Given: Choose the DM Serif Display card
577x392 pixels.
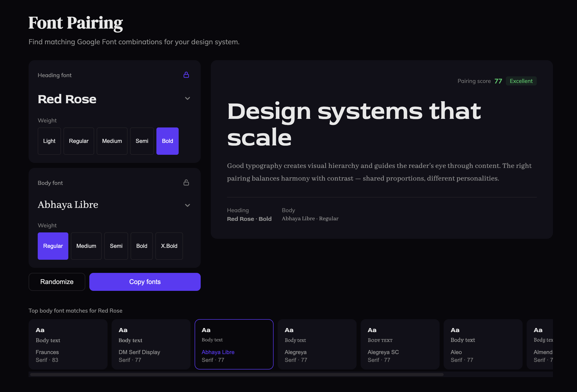Looking at the screenshot, I should point(151,344).
